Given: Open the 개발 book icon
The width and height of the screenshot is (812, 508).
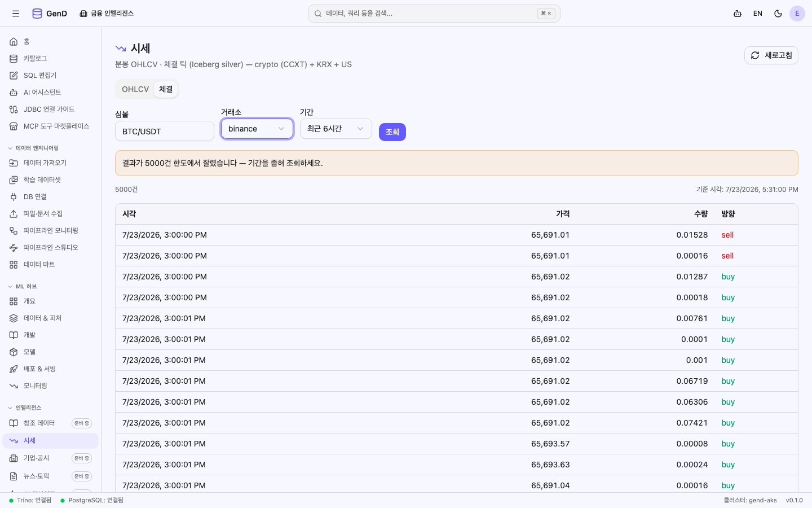Looking at the screenshot, I should point(14,335).
